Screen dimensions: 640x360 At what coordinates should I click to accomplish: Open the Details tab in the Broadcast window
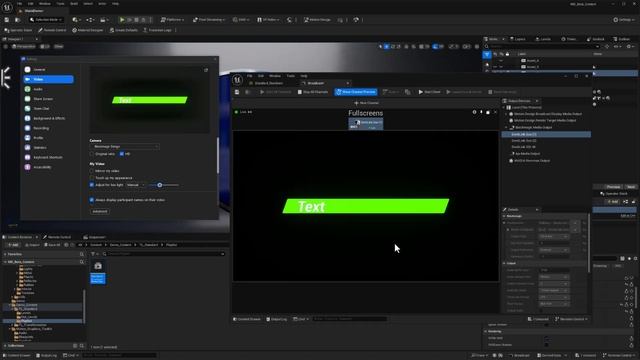click(520, 210)
